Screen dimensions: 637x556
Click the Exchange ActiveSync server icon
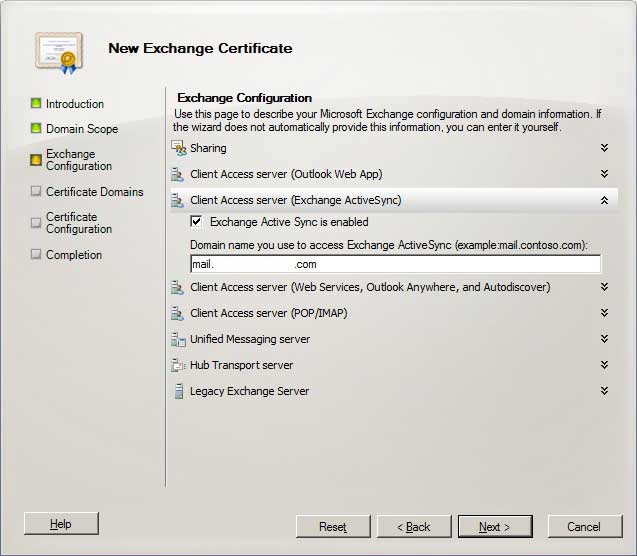[178, 200]
